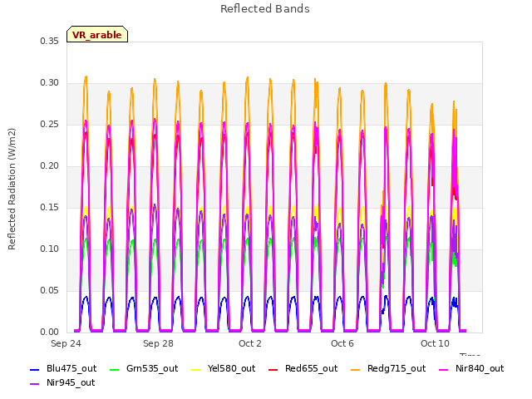Click the blue Blu475_out legend color marker
This screenshot has height=399, width=532.
pyautogui.click(x=35, y=369)
